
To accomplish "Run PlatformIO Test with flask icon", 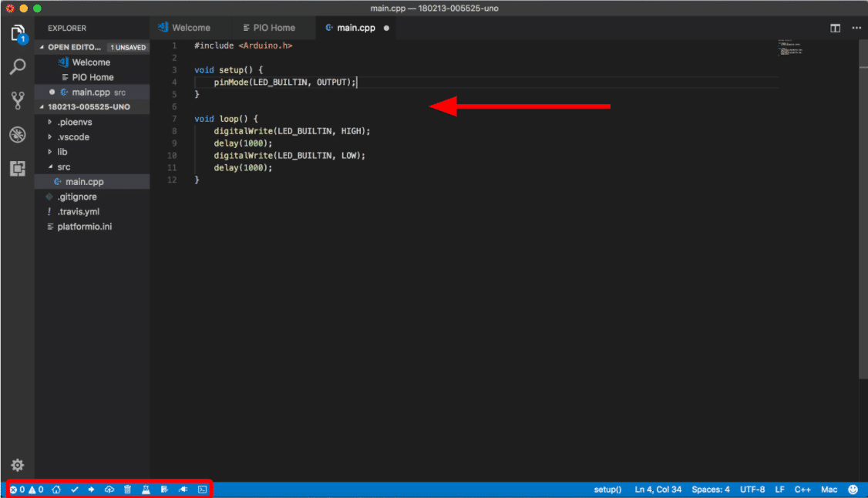I will click(146, 490).
